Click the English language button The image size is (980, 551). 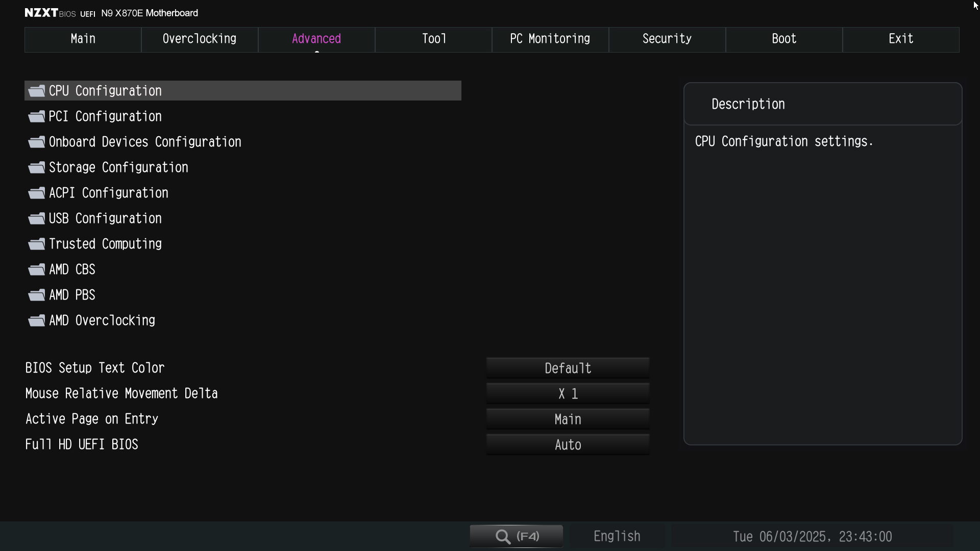(617, 536)
